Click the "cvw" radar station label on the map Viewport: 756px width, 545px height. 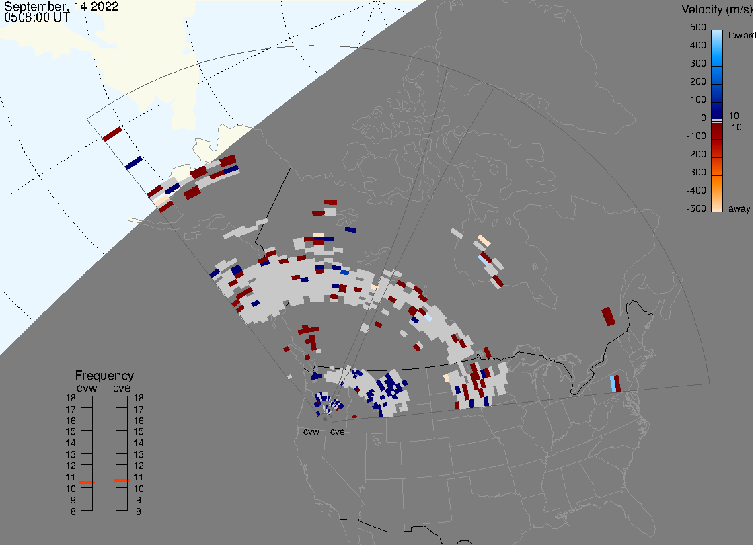pyautogui.click(x=311, y=431)
